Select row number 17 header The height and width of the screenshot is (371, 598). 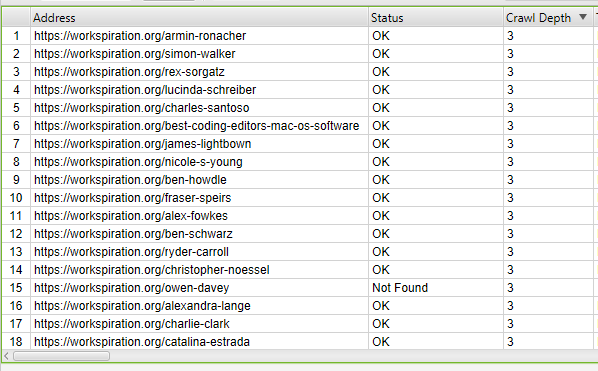(16, 324)
